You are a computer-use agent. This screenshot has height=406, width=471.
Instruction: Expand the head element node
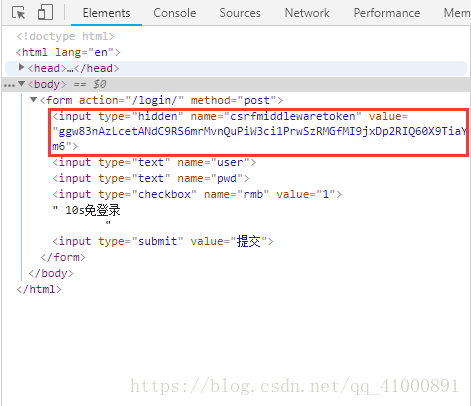[x=21, y=67]
